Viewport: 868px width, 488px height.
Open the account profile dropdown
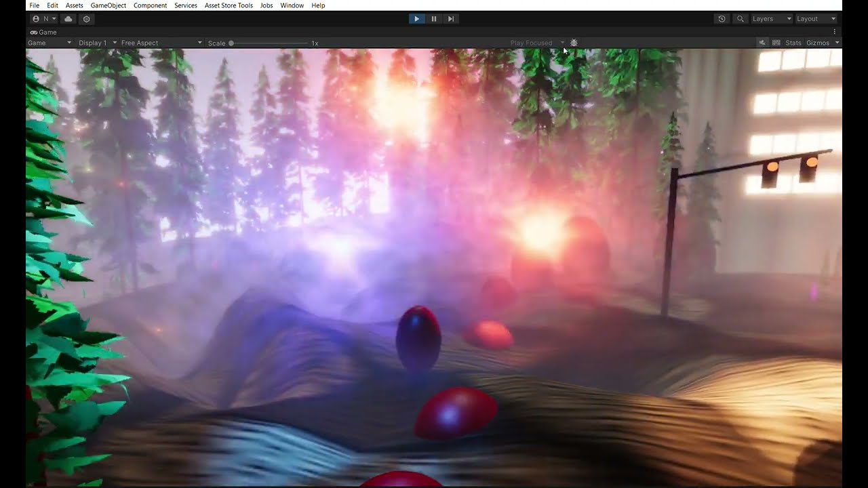(45, 19)
